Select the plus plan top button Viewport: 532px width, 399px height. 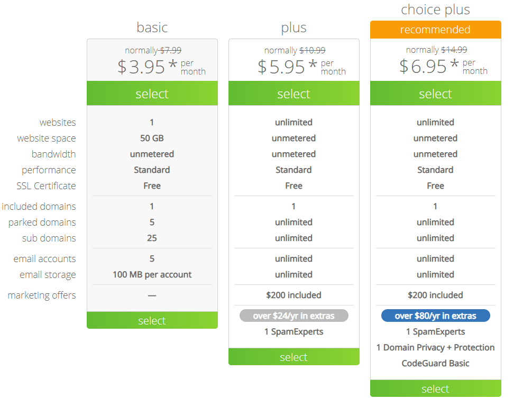pos(294,93)
